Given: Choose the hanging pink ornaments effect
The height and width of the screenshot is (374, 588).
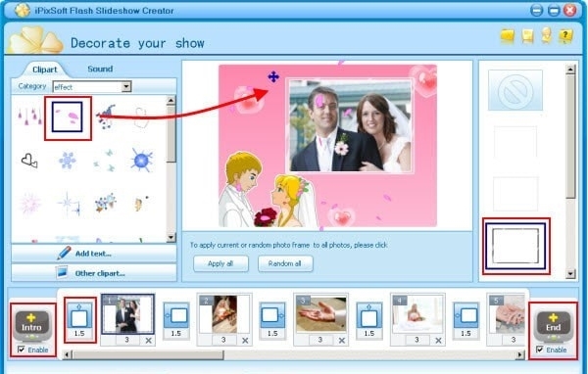Looking at the screenshot, I should point(30,117).
